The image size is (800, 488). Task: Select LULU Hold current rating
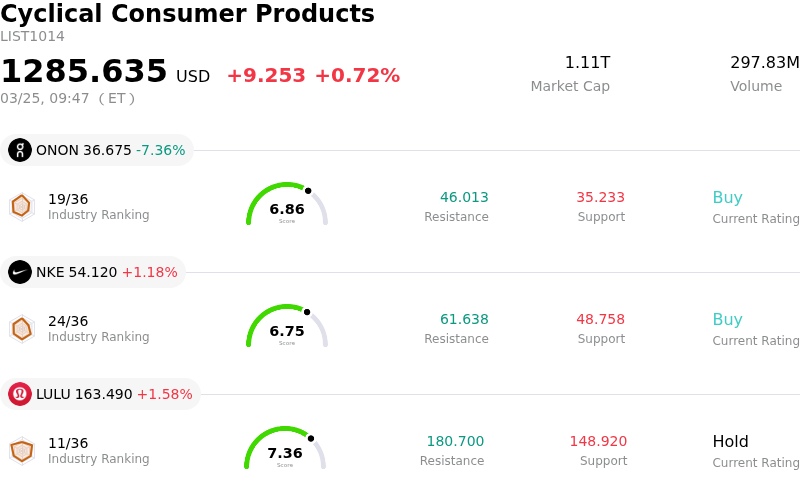[730, 442]
